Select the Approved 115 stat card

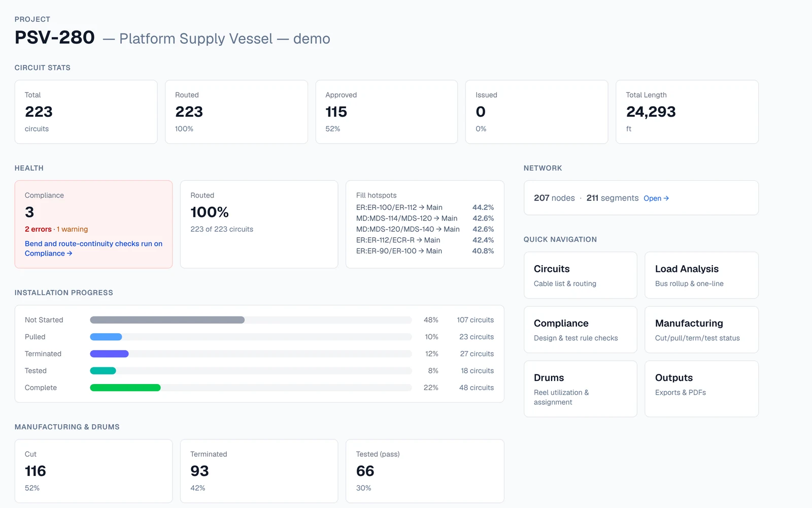386,112
